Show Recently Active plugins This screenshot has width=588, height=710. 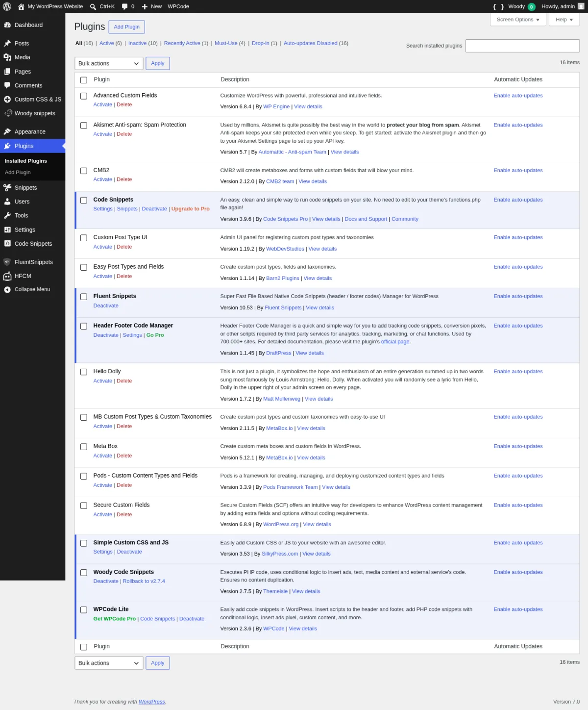point(182,43)
